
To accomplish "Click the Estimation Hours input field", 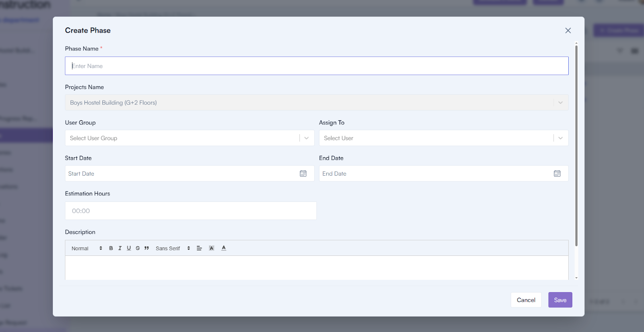I will tap(190, 211).
